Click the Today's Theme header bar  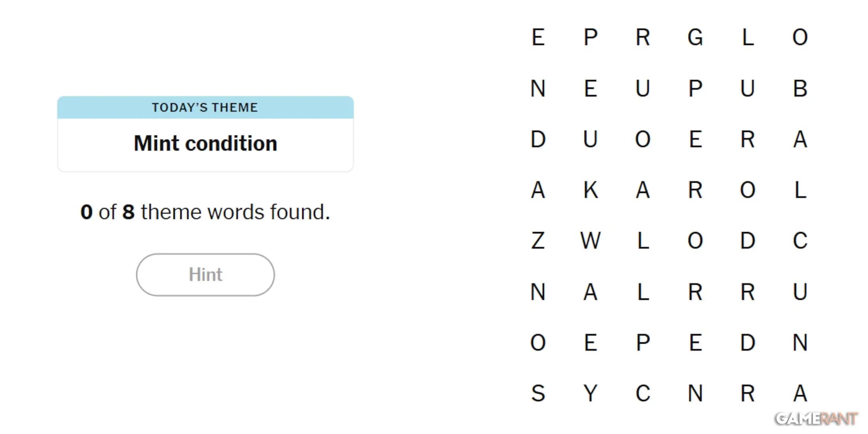pos(205,107)
